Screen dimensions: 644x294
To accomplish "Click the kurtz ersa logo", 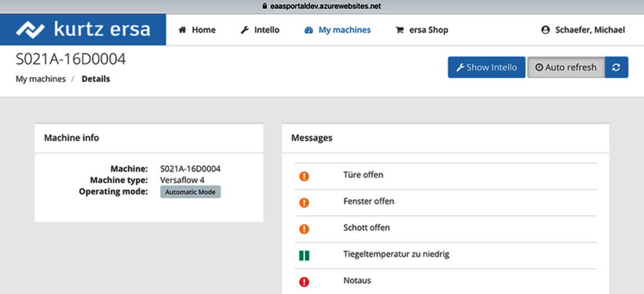I will pyautogui.click(x=83, y=30).
